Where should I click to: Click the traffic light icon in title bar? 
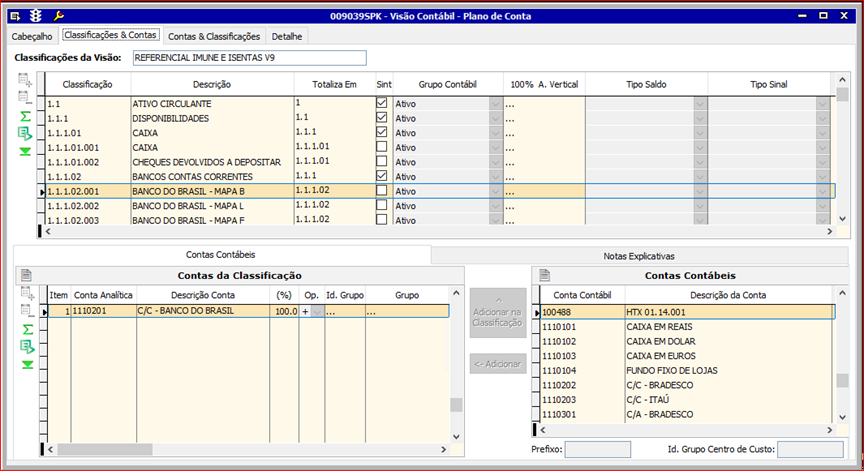[36, 17]
